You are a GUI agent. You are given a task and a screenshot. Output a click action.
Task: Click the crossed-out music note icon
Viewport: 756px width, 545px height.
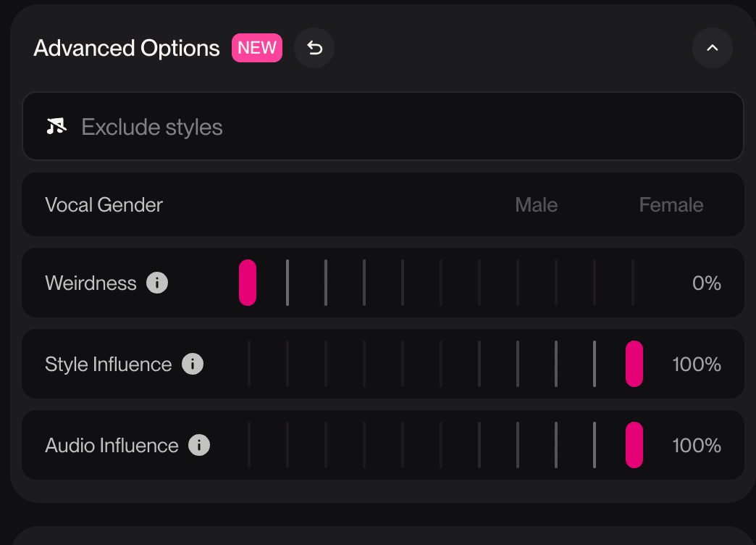pyautogui.click(x=56, y=127)
